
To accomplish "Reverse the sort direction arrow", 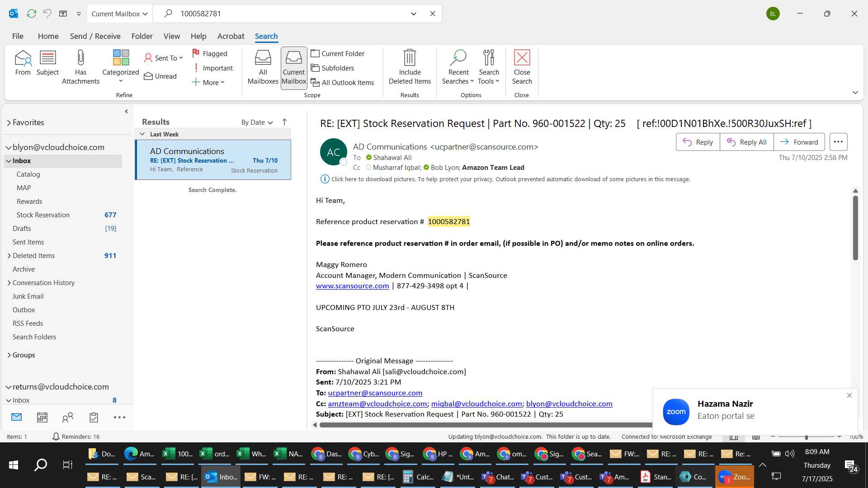I will point(284,122).
